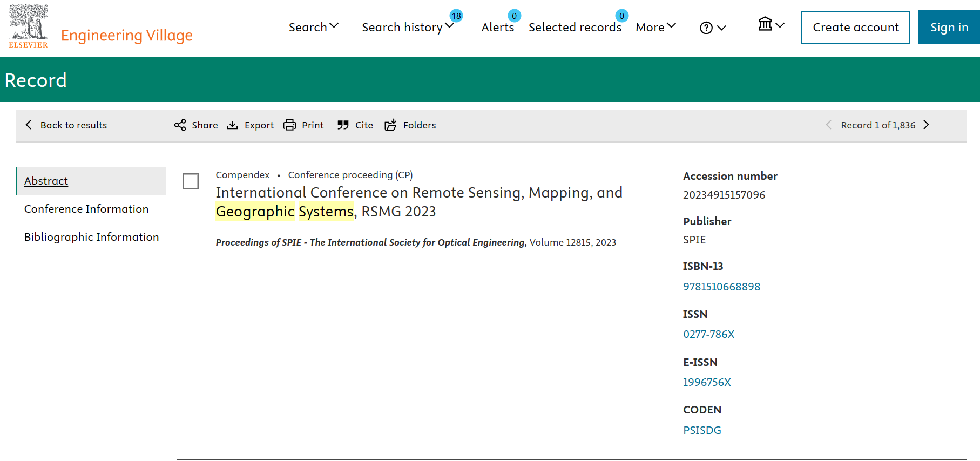
Task: Expand the More menu
Action: (656, 27)
